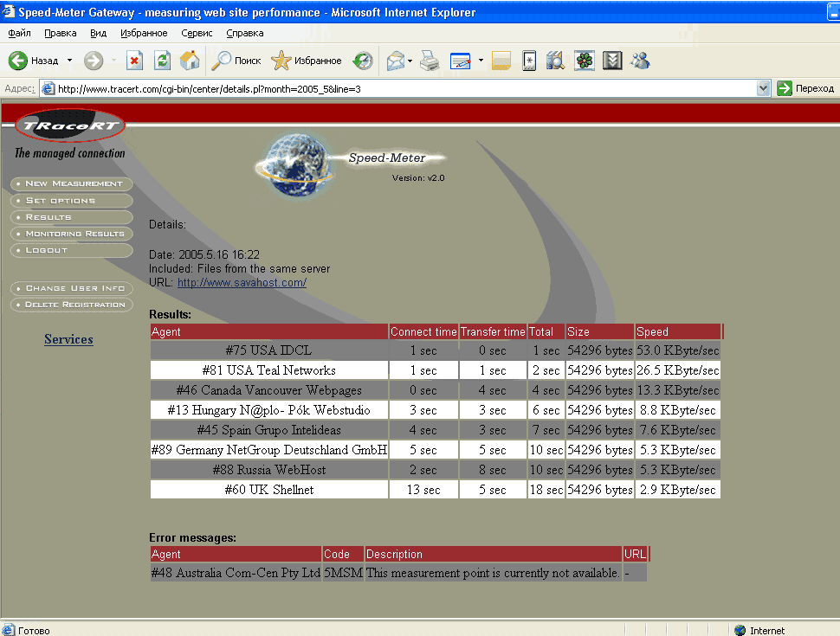This screenshot has width=840, height=636.
Task: Click the Connect time column header
Action: click(423, 331)
